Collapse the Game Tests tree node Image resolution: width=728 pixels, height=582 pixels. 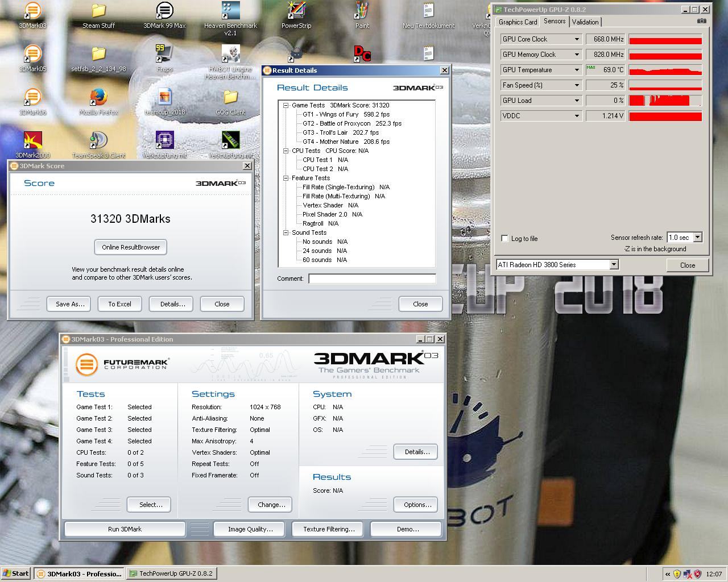[286, 105]
